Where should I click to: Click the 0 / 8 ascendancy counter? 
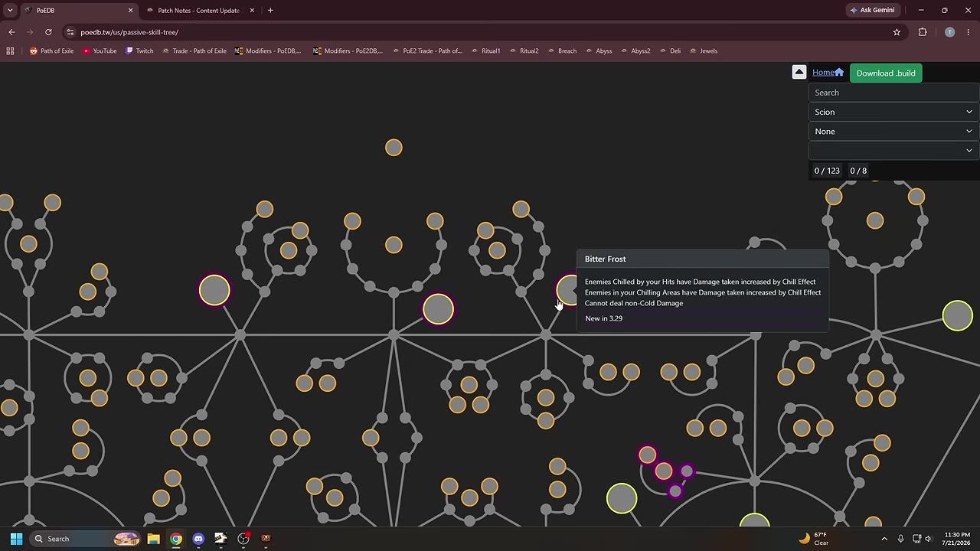pos(858,171)
